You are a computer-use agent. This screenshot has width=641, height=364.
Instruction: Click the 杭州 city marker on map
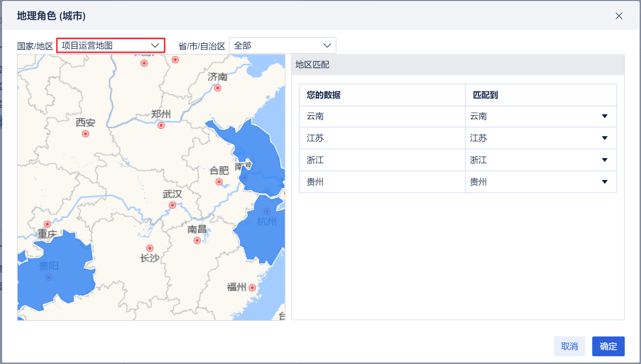pos(267,211)
